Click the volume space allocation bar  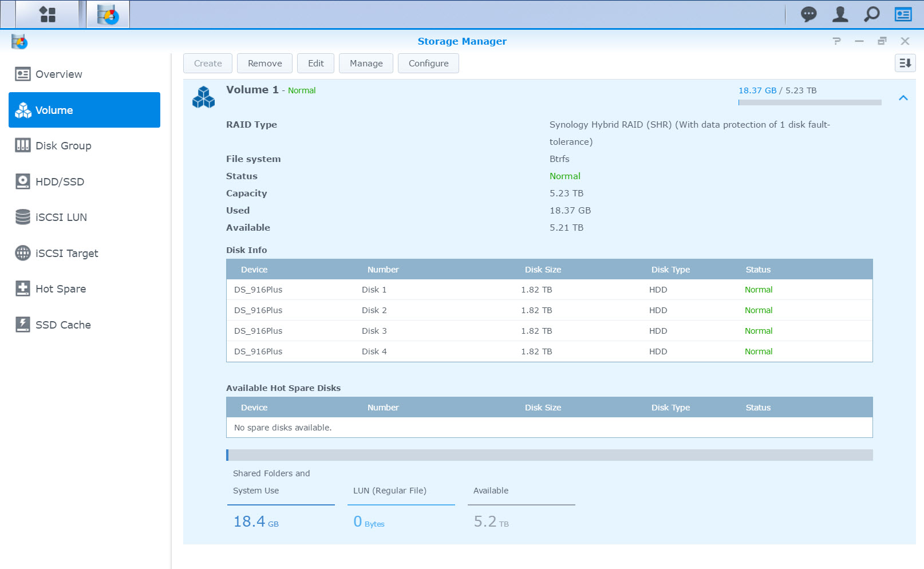coord(550,455)
